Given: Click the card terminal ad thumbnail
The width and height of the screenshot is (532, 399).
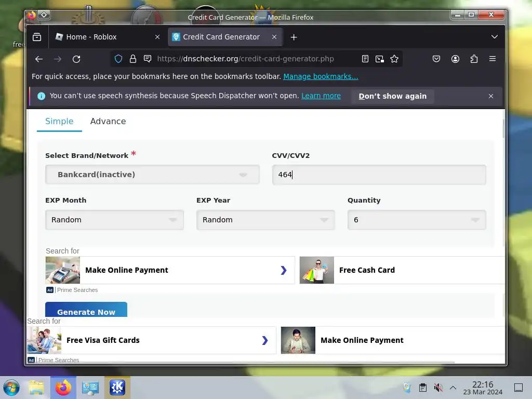Looking at the screenshot, I should (63, 270).
